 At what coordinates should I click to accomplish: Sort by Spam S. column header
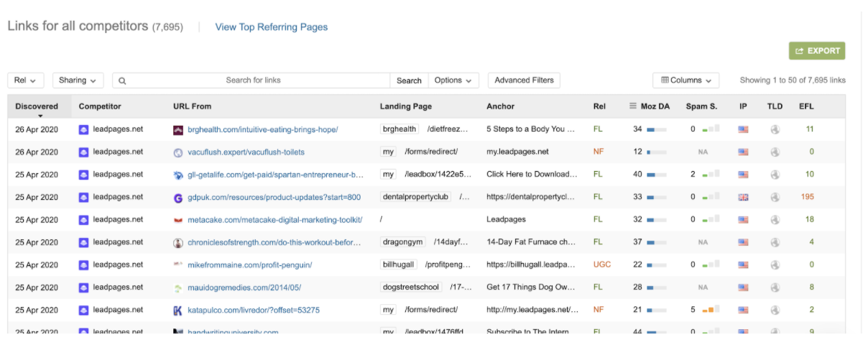(x=701, y=106)
